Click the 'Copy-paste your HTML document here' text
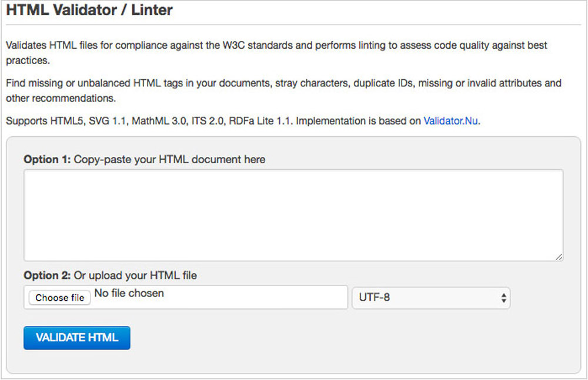Viewport: 588px width, 380px height. 169,159
